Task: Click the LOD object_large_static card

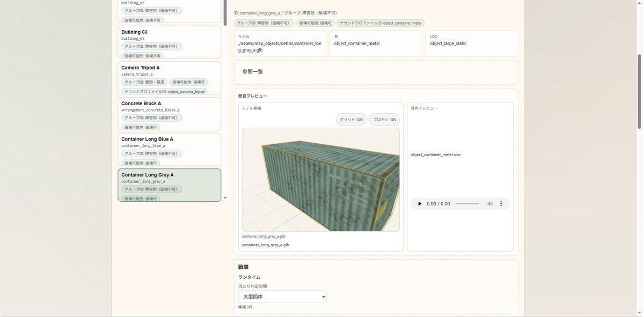Action: click(472, 43)
